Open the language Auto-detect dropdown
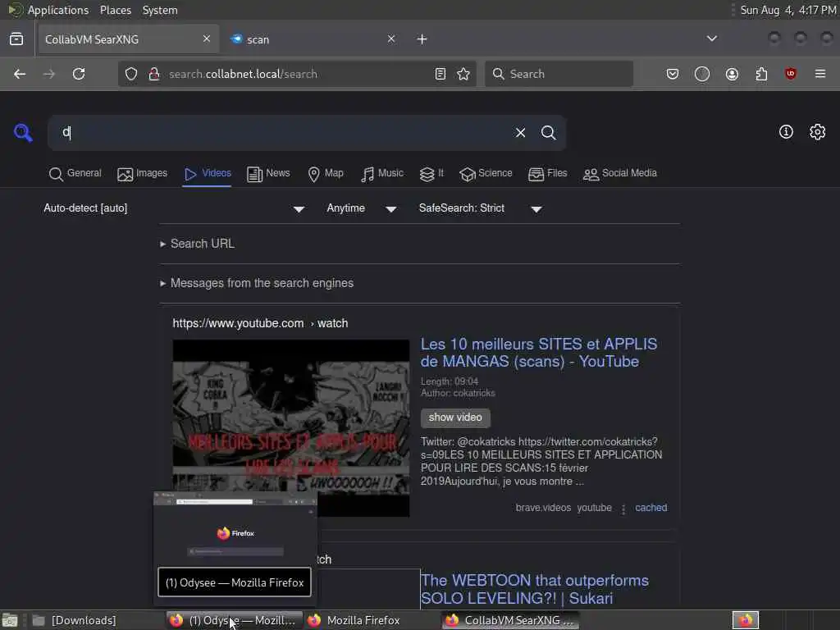The width and height of the screenshot is (840, 630). click(174, 208)
